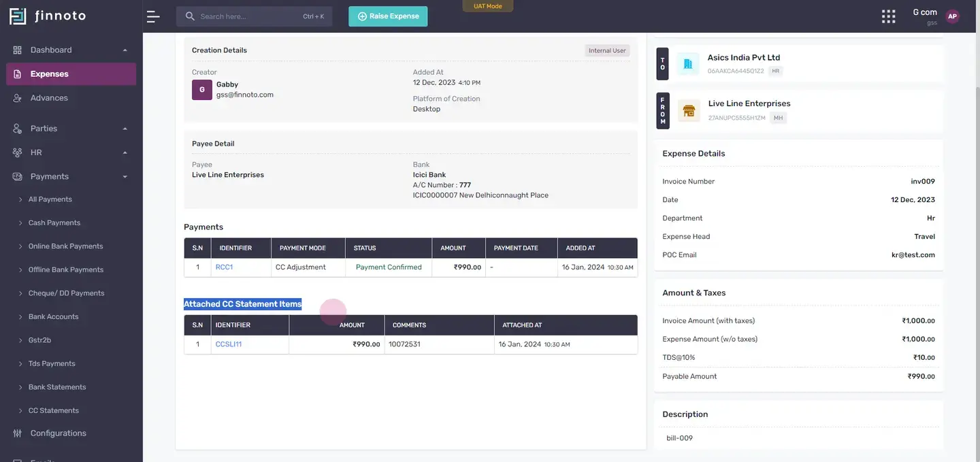Screen dimensions: 980x462
Task: Open Tds Payments menu item
Action: (x=52, y=364)
